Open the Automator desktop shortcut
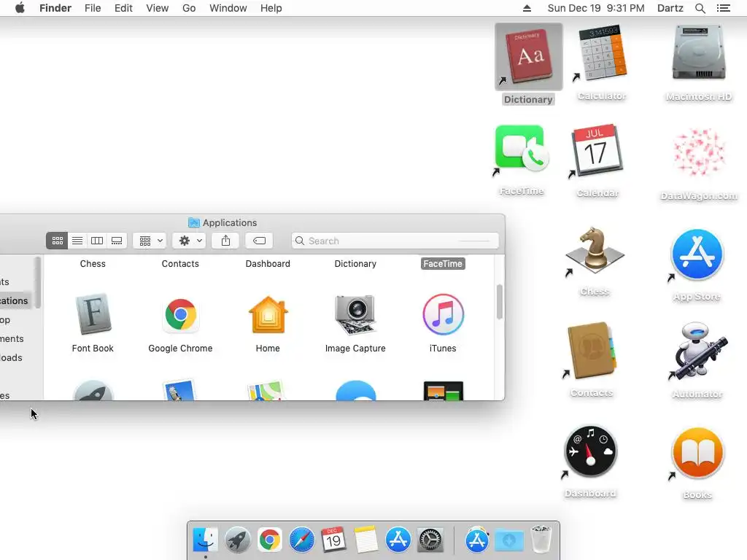Viewport: 747px width, 560px height. point(698,352)
